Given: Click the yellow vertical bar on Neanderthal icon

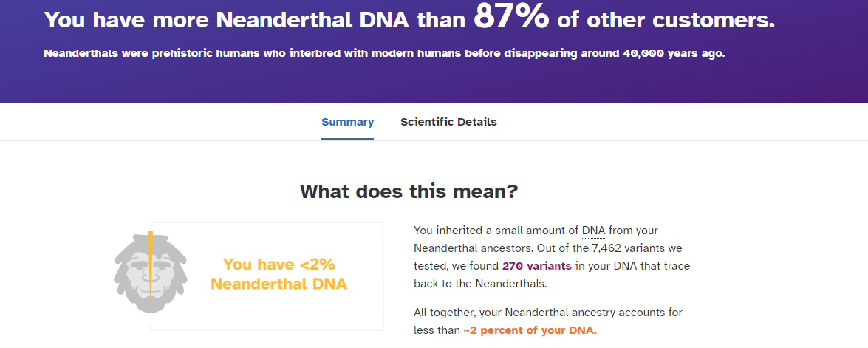Looking at the screenshot, I should (151, 271).
